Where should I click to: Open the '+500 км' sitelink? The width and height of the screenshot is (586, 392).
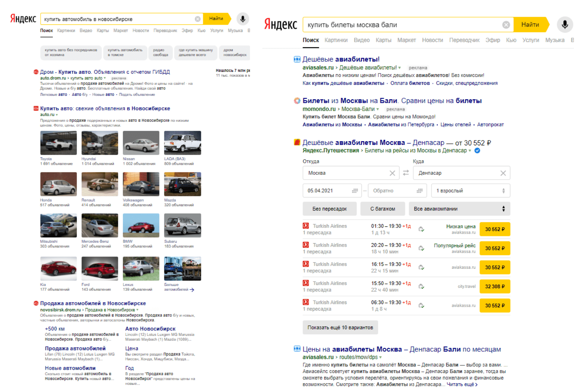tap(55, 329)
